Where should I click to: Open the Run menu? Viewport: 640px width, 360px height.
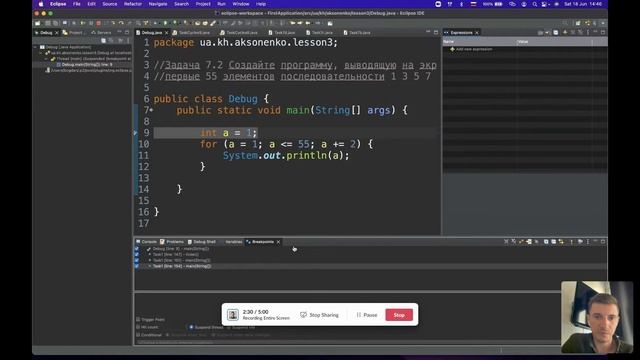point(221,4)
